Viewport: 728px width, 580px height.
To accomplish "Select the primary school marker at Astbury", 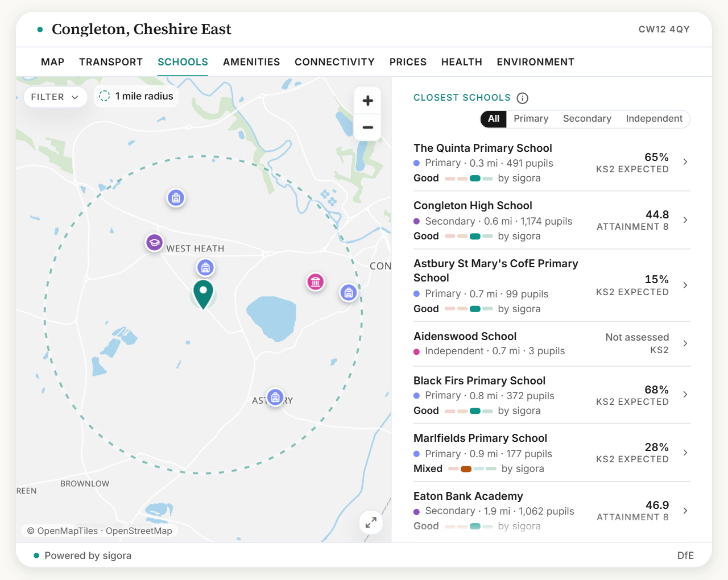I will 275,397.
